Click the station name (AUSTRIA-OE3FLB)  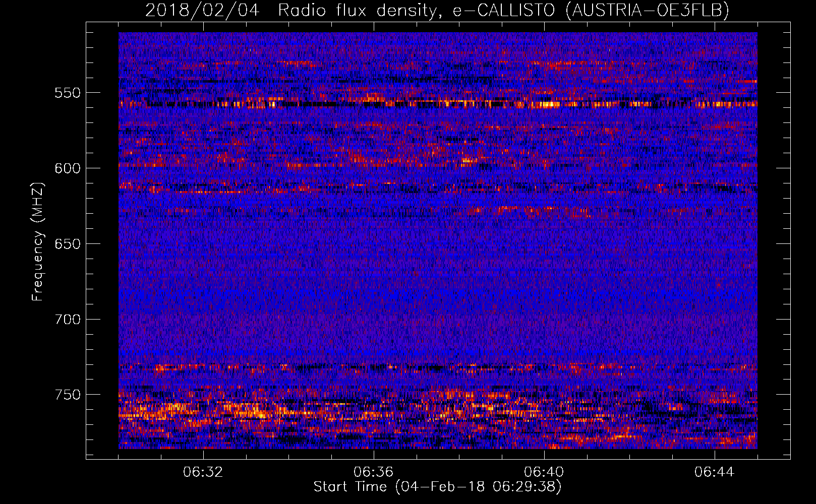pyautogui.click(x=647, y=10)
